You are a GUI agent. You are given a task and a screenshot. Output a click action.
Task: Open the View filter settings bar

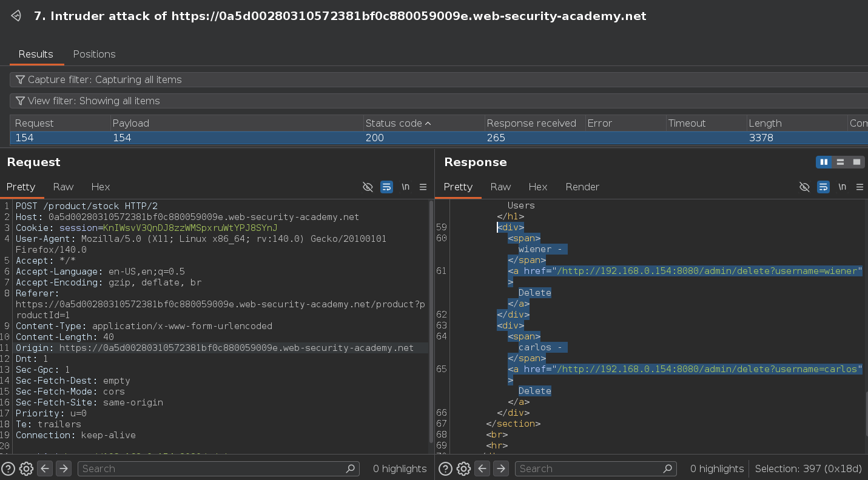[x=439, y=101]
